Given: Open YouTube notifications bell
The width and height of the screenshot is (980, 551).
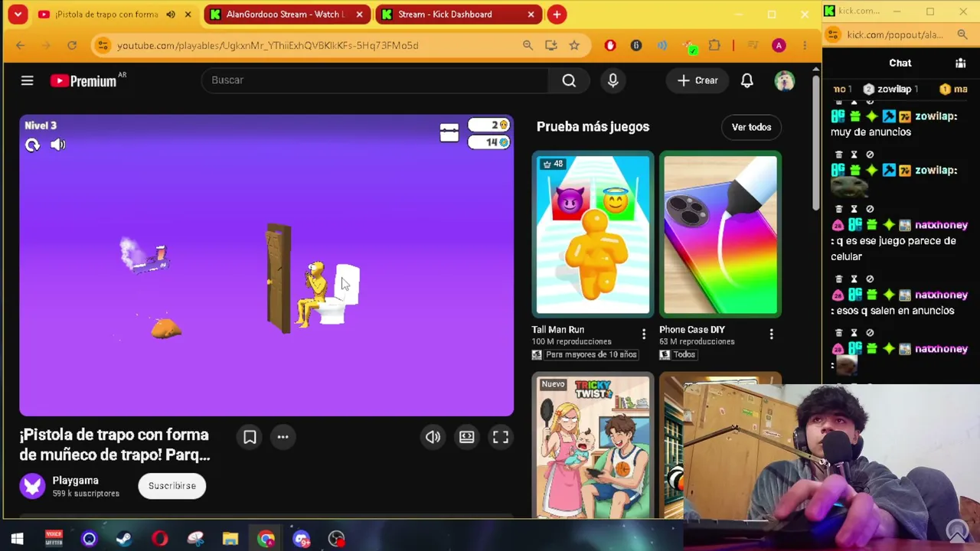Looking at the screenshot, I should [x=746, y=80].
